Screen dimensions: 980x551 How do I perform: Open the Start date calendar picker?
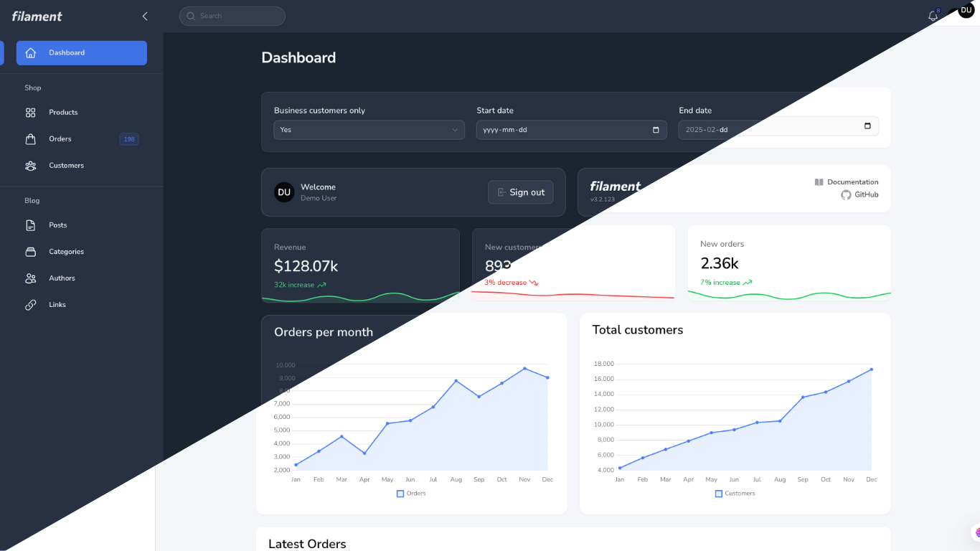point(656,130)
